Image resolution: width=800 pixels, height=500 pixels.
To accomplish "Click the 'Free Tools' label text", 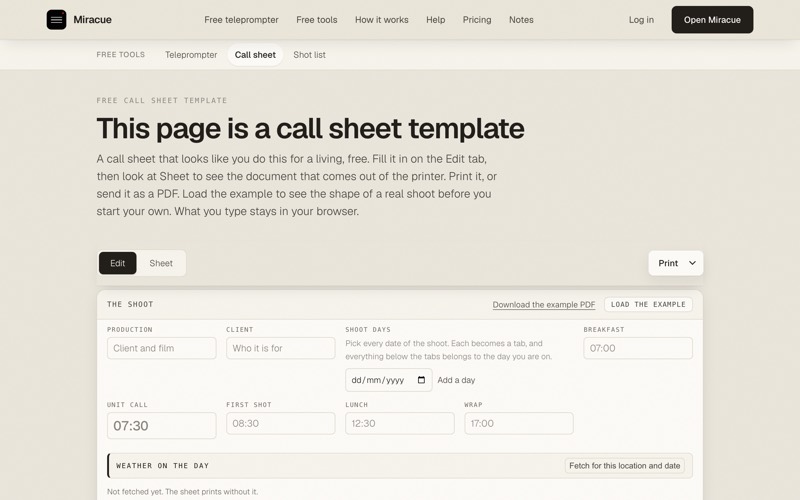I will point(121,55).
